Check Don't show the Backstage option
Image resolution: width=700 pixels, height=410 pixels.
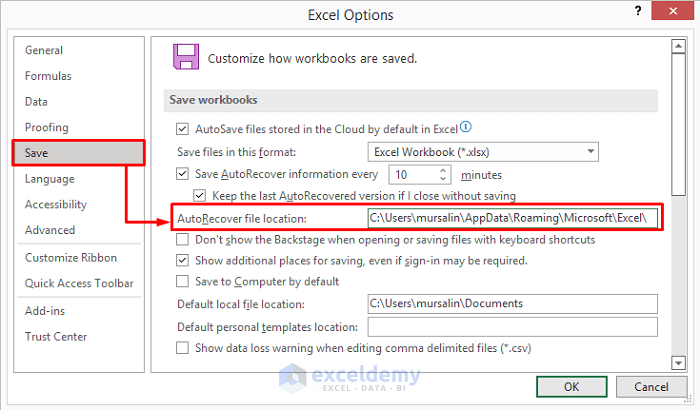182,240
